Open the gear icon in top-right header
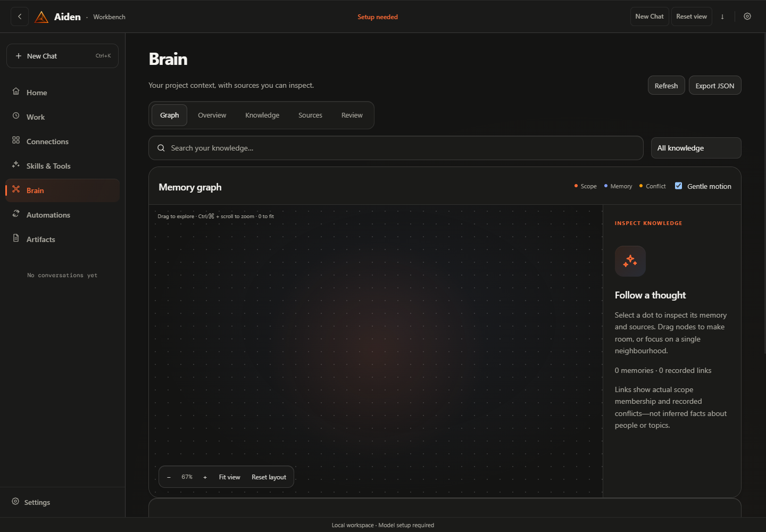The width and height of the screenshot is (766, 532). click(747, 16)
